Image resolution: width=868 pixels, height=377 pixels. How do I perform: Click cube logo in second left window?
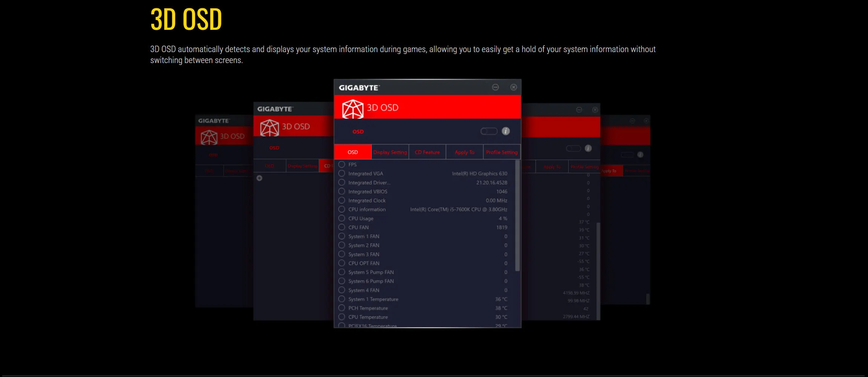coord(270,128)
